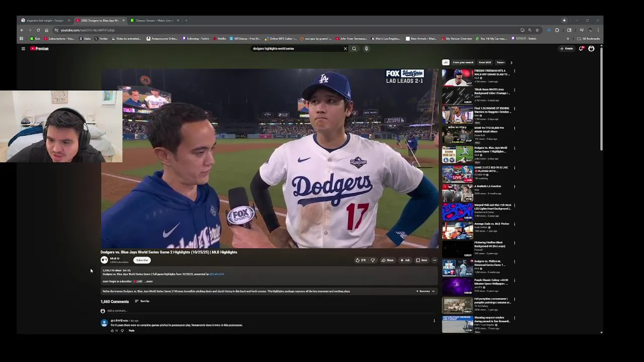Open the Freddie Freeman grand slam video thumbnail
644x362 pixels.
[x=457, y=77]
